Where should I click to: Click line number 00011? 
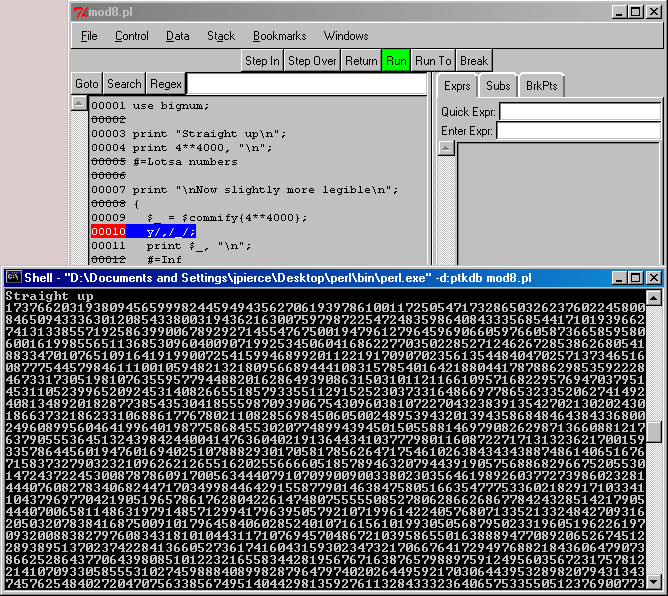[x=108, y=246]
